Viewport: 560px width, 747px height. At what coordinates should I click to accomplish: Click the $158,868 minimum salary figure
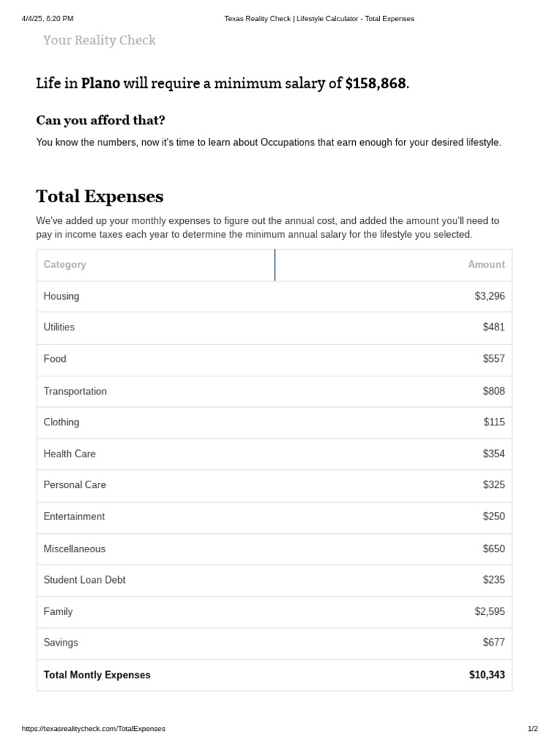pos(376,83)
